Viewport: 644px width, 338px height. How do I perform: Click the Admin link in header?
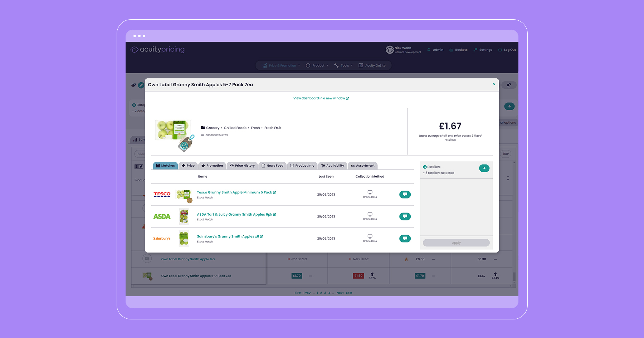pos(435,50)
